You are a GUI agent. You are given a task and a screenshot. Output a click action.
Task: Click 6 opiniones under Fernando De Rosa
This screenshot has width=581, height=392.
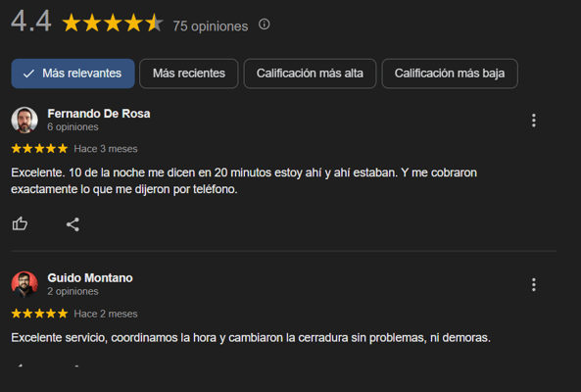[73, 126]
